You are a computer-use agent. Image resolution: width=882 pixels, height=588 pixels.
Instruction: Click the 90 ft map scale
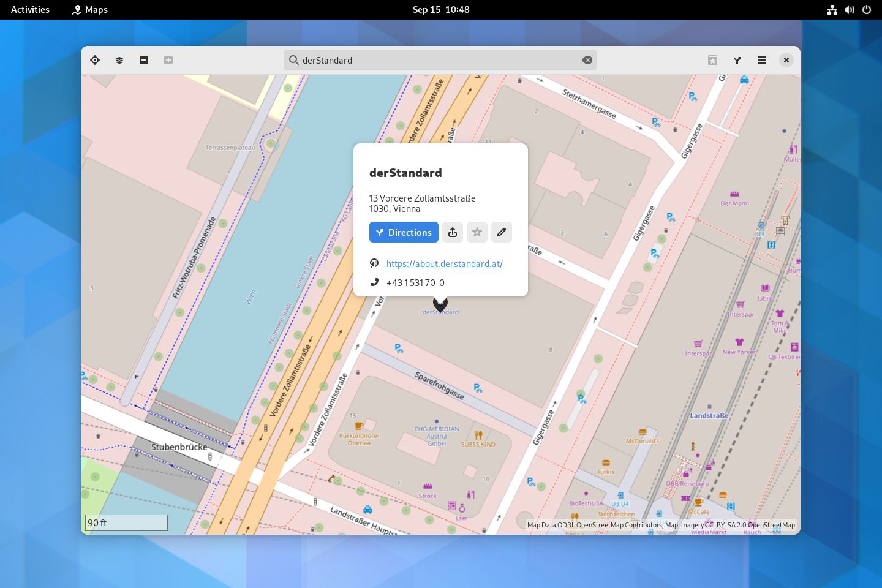coord(126,522)
